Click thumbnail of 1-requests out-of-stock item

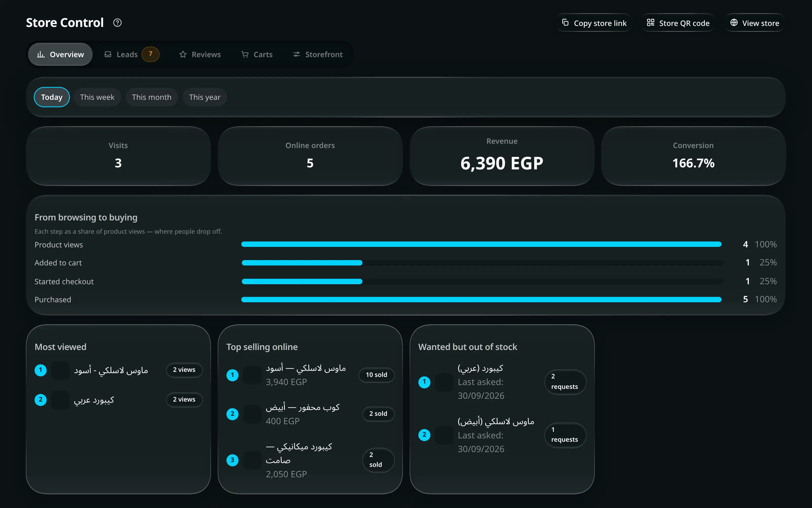pos(444,435)
